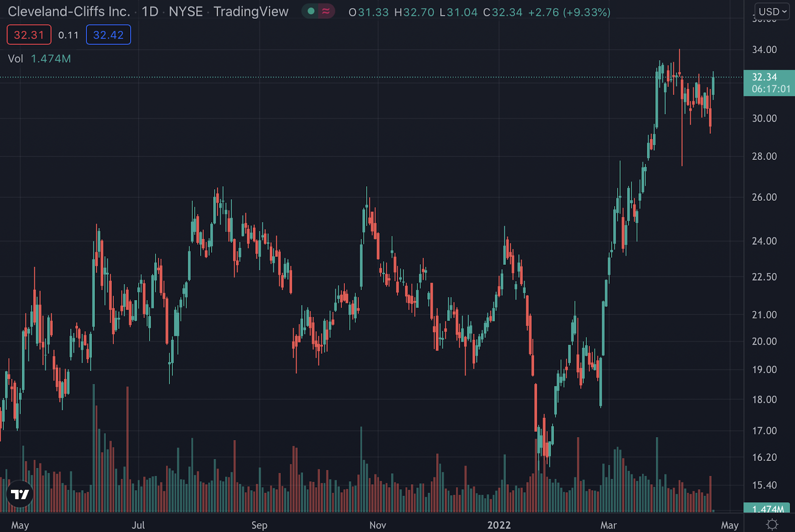Click the 16.20 price axis label
Viewport: 795px width, 532px height.
click(x=764, y=457)
